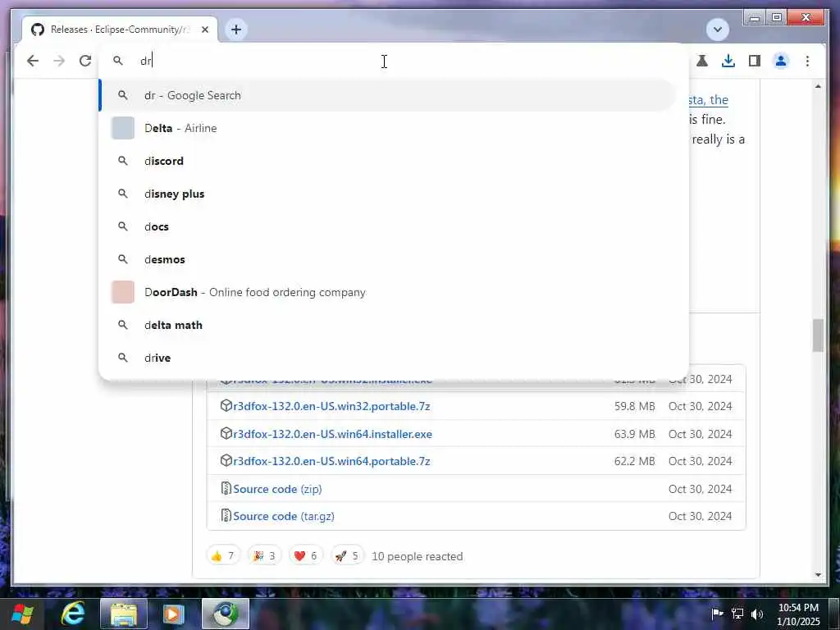Download r3dfox-132.0.en-US.win32.portable.7z
The image size is (840, 630).
(331, 406)
